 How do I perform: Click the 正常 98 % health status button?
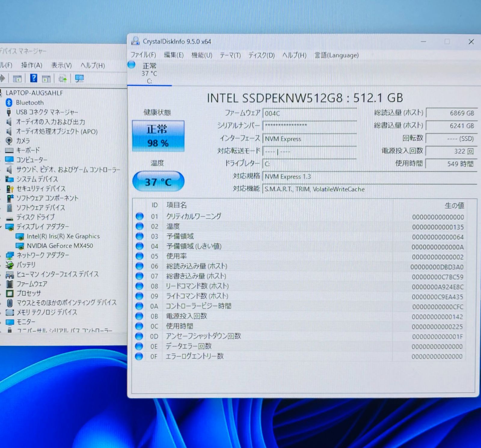pyautogui.click(x=158, y=136)
